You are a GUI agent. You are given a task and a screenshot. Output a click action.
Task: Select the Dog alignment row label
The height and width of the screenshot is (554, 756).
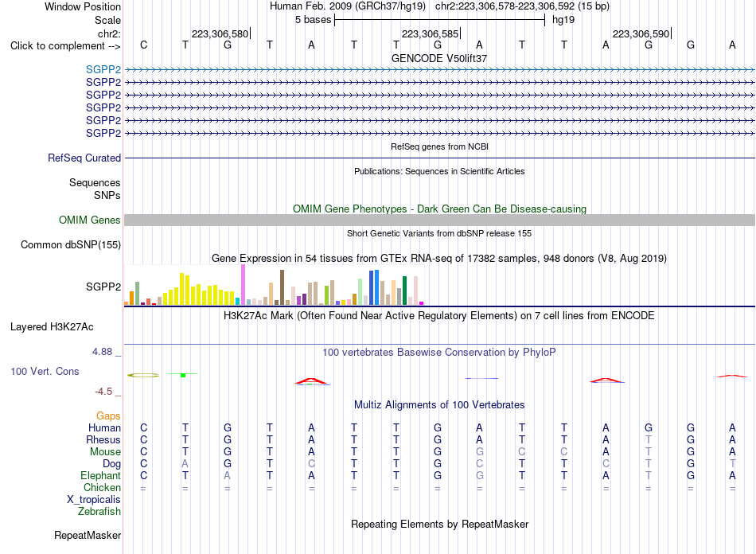(x=111, y=464)
